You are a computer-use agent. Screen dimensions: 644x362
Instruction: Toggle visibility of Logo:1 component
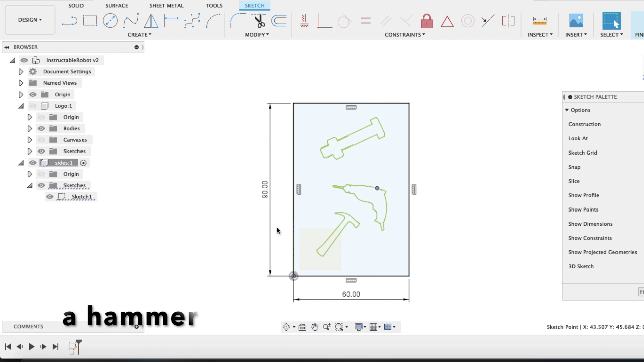(33, 106)
